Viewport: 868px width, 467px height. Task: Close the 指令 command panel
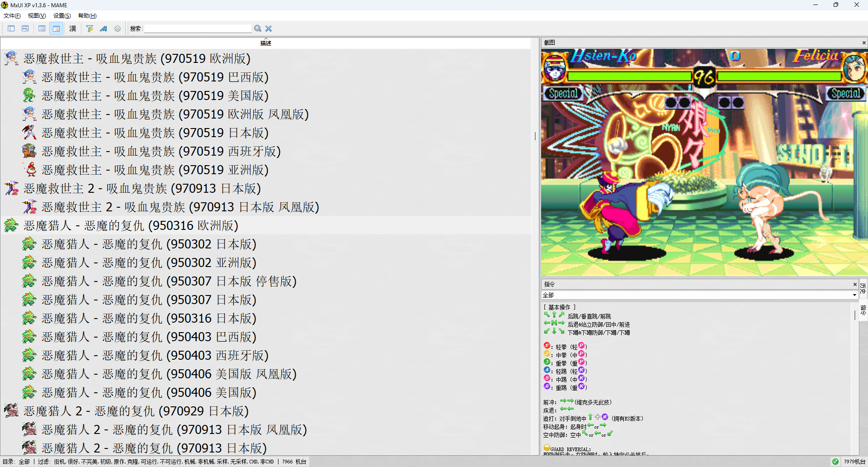[x=855, y=284]
